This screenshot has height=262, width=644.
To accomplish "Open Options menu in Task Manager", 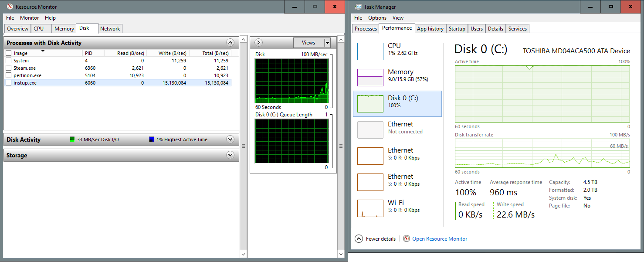I will click(x=377, y=18).
